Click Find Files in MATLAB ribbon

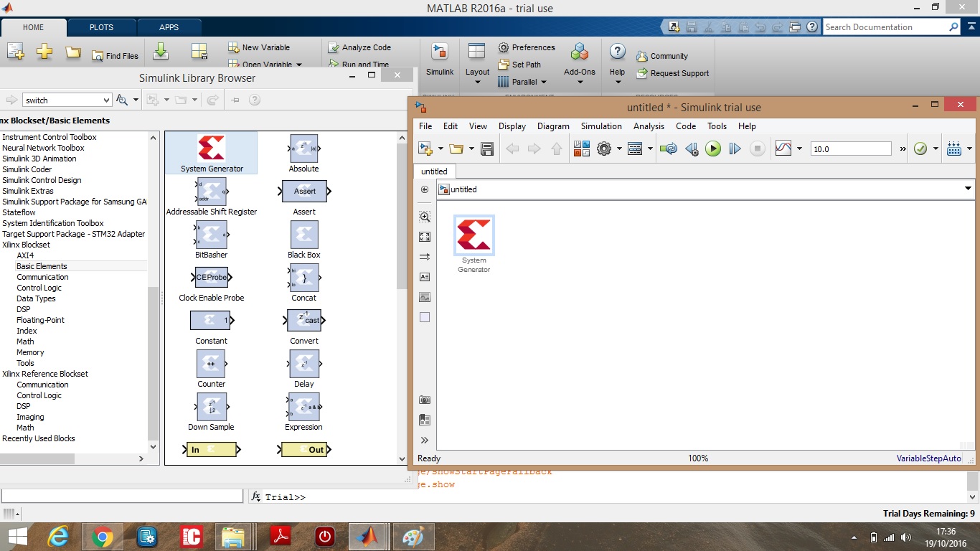115,56
